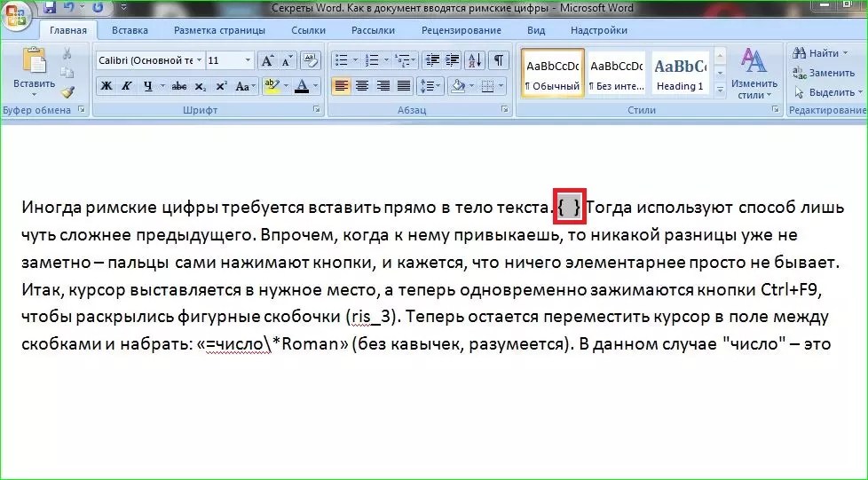Select the Heading 1 style thumbnail
Screen dimensions: 868x480
pyautogui.click(x=680, y=73)
